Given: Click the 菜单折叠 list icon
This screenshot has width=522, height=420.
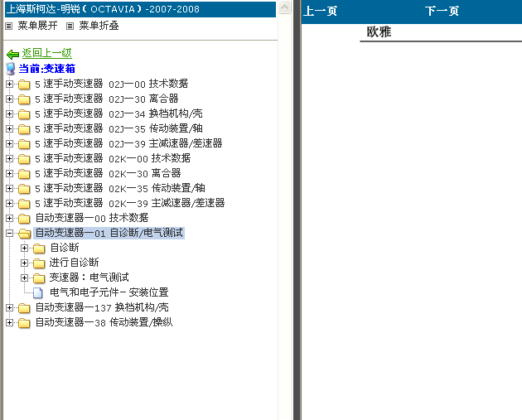Looking at the screenshot, I should [70, 26].
